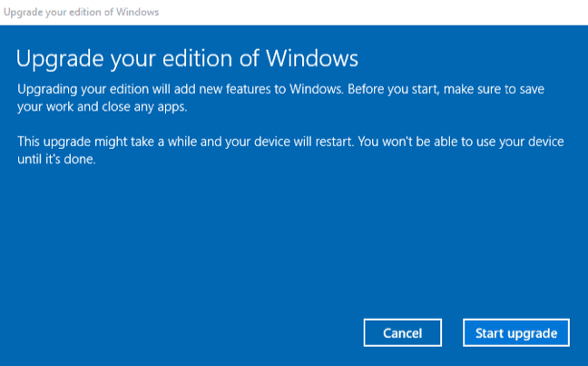Click the paragraph starting 'This upgrade might take a while'

(290, 150)
